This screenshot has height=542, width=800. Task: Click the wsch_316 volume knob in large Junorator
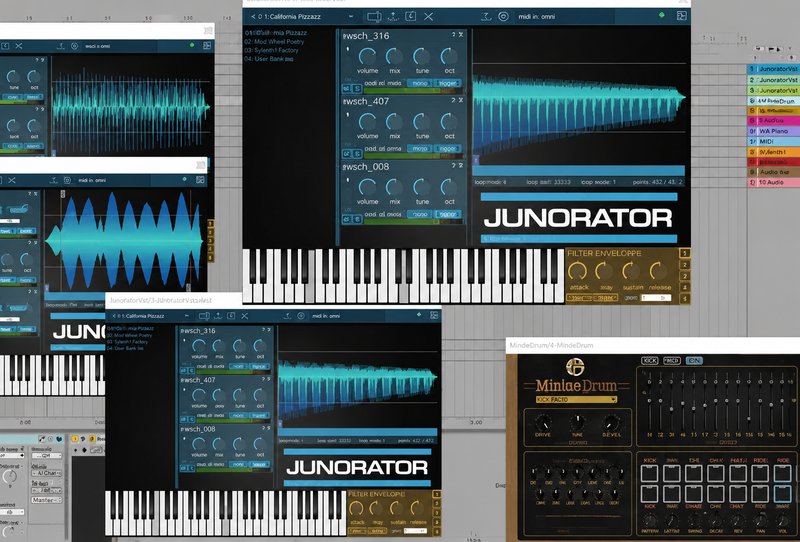pyautogui.click(x=367, y=56)
